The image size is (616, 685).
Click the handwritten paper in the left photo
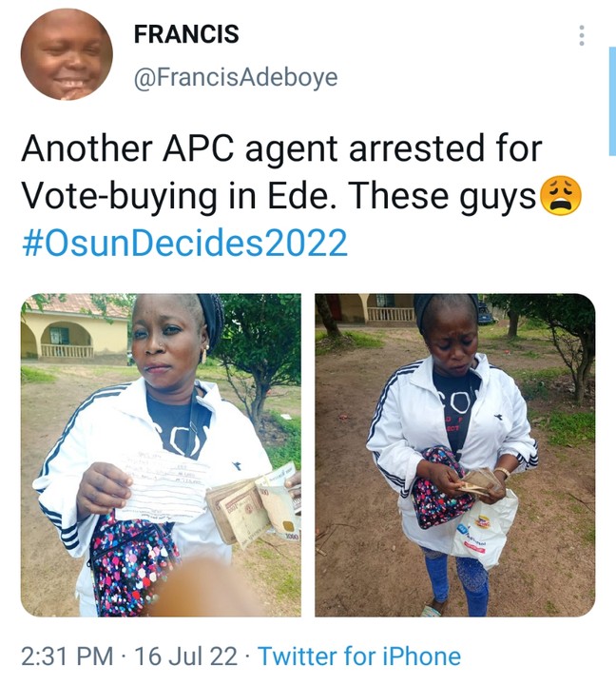pyautogui.click(x=162, y=483)
